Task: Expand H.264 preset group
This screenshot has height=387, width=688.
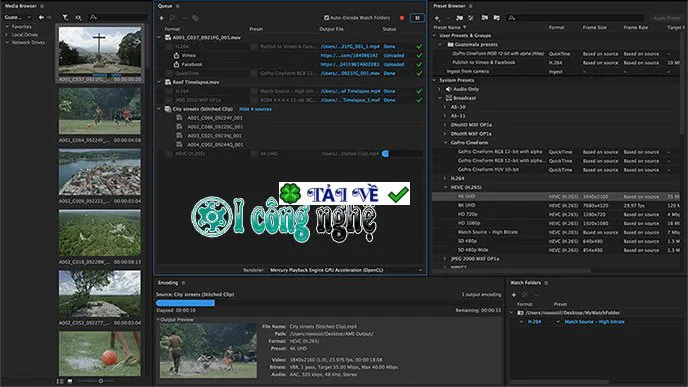Action: coord(445,178)
